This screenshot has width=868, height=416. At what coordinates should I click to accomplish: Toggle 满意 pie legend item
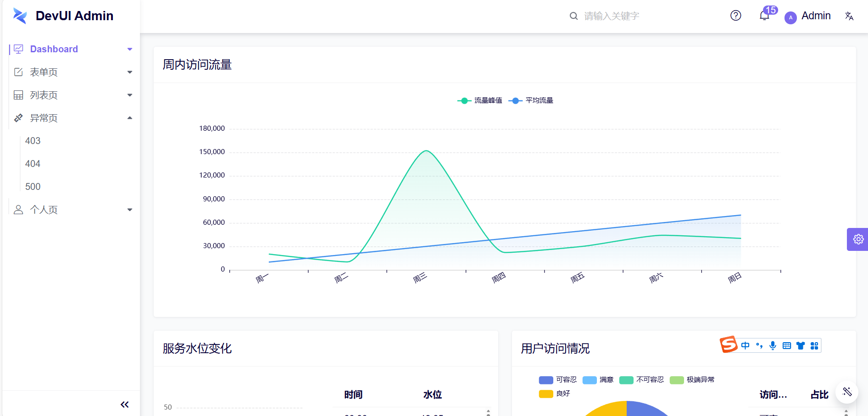[x=598, y=380]
